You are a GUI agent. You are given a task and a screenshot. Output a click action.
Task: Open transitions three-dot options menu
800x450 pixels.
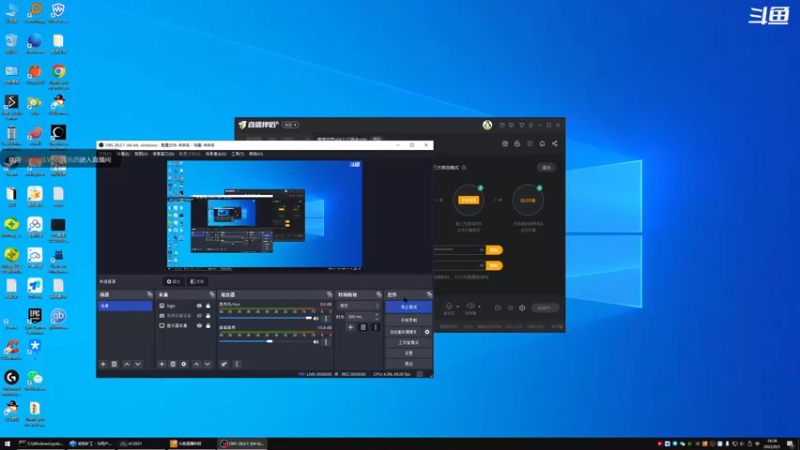tap(375, 328)
